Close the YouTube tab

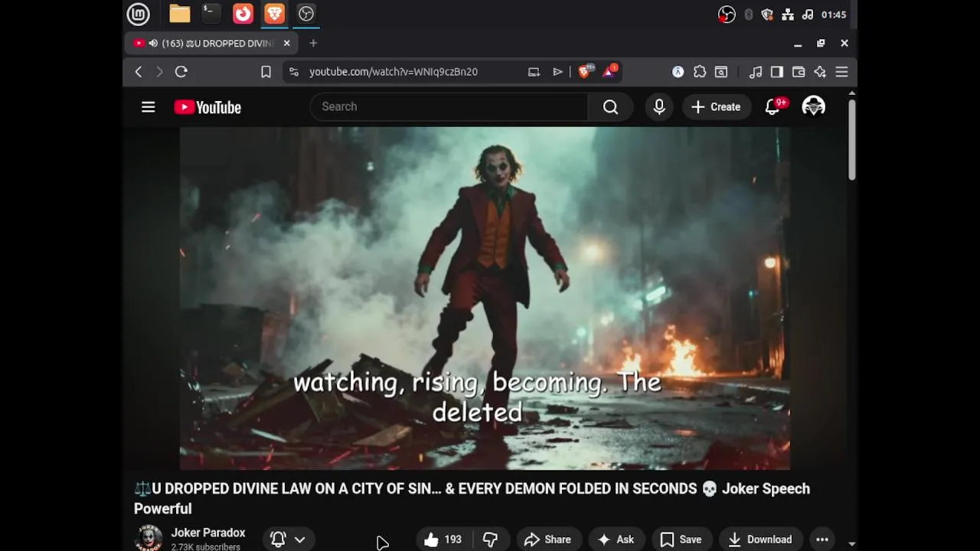[x=286, y=44]
